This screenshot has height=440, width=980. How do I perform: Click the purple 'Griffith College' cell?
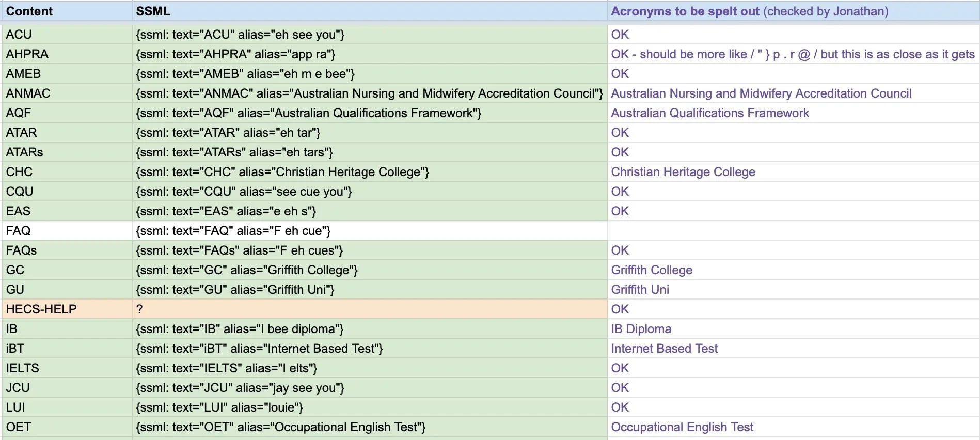793,270
